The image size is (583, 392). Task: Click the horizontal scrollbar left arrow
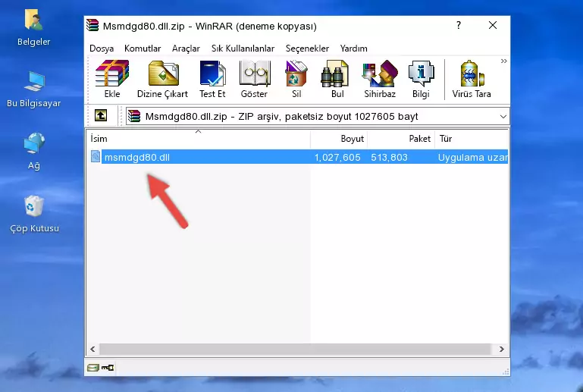point(93,349)
